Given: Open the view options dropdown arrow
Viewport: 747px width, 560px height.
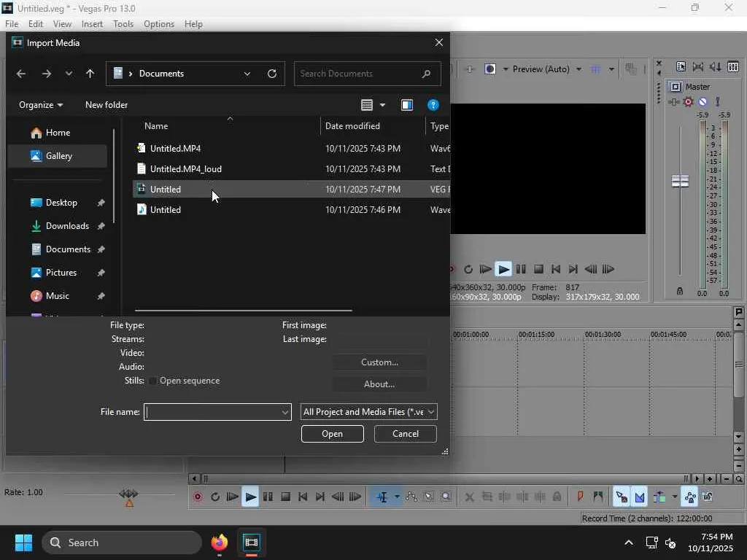Looking at the screenshot, I should (x=382, y=105).
